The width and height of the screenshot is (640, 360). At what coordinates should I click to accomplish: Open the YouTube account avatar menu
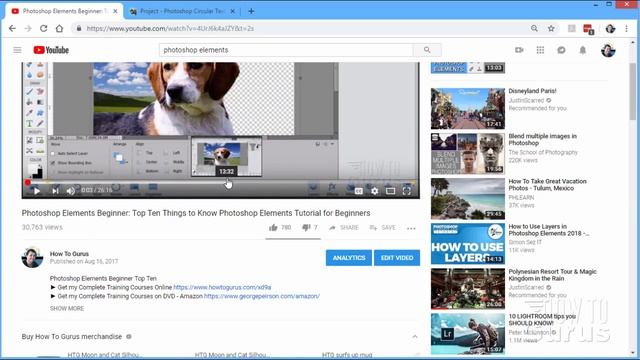tap(608, 50)
